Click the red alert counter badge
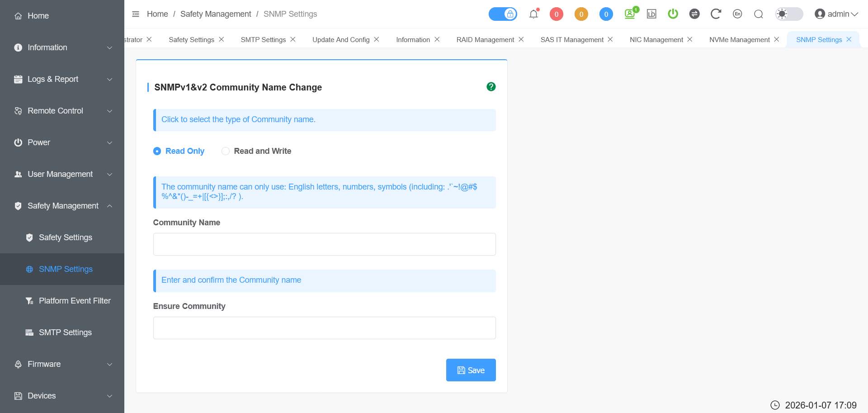Viewport: 868px width, 413px height. (556, 14)
